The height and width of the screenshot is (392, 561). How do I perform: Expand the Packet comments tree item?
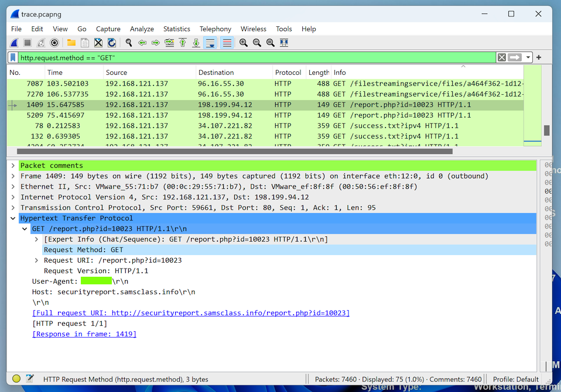(x=13, y=166)
